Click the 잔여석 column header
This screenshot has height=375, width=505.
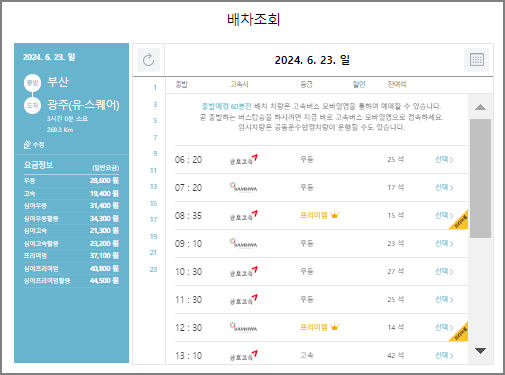point(397,84)
